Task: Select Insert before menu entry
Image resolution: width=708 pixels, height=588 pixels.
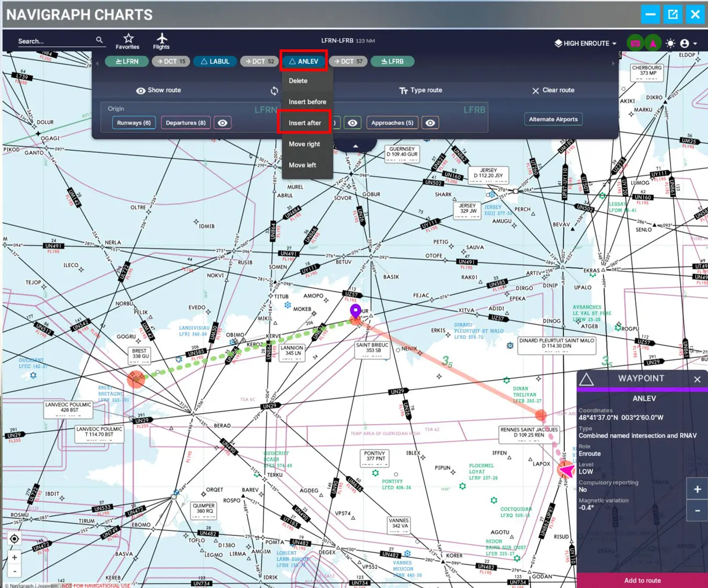Action: [307, 102]
